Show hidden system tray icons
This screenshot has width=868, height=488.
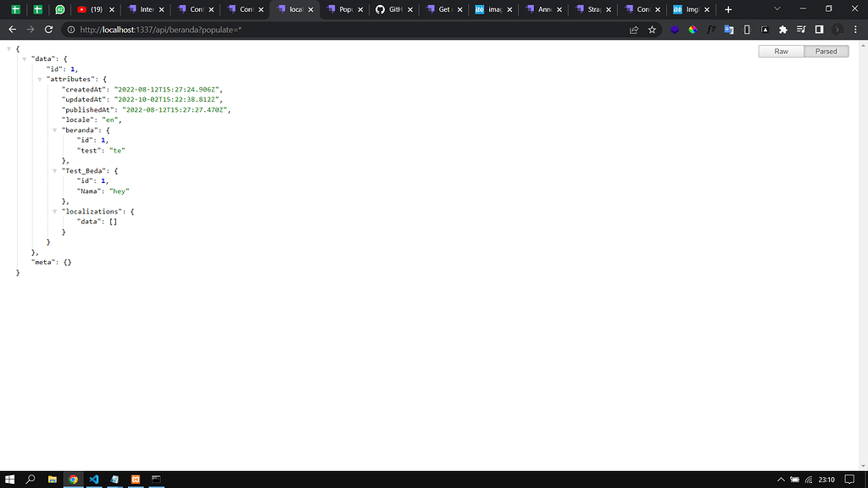click(781, 480)
